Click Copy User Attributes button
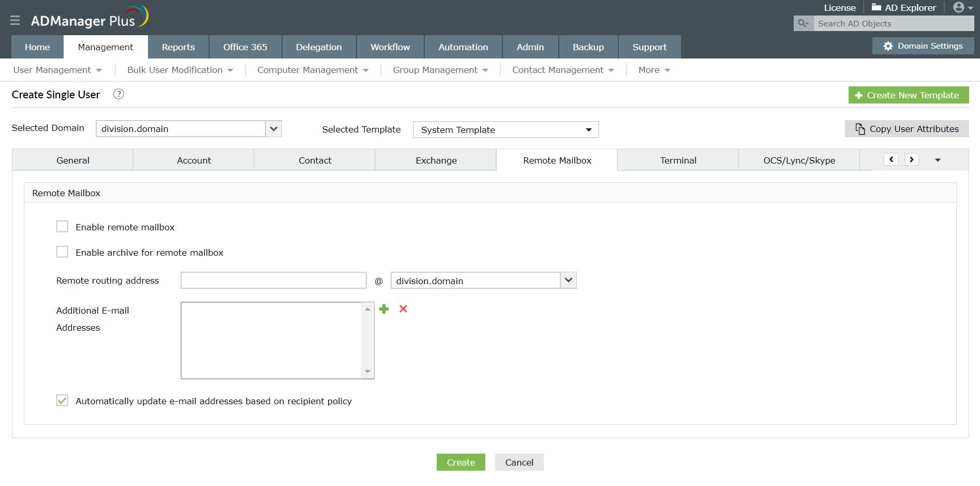This screenshot has height=486, width=980. click(x=907, y=129)
